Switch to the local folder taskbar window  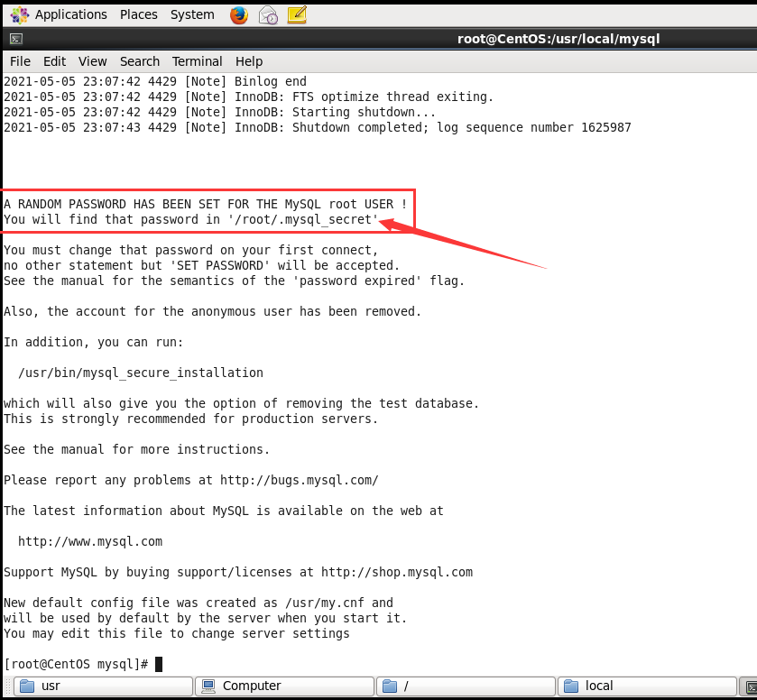point(647,686)
